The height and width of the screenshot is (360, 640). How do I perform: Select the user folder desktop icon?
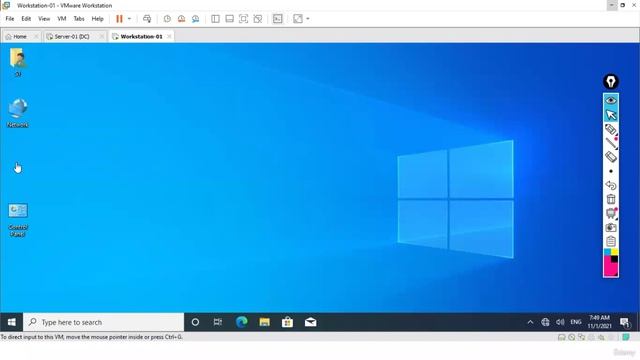pos(18,62)
